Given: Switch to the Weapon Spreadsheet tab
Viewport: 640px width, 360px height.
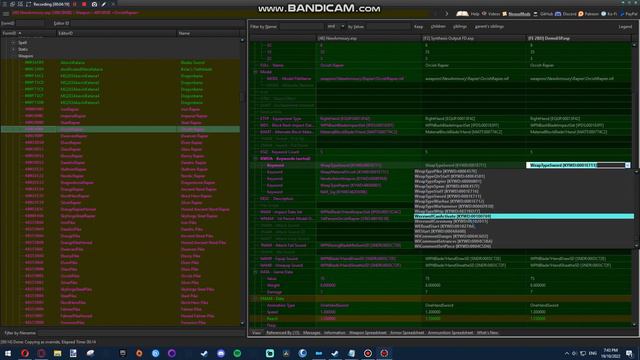Looking at the screenshot, I should pos(367,333).
